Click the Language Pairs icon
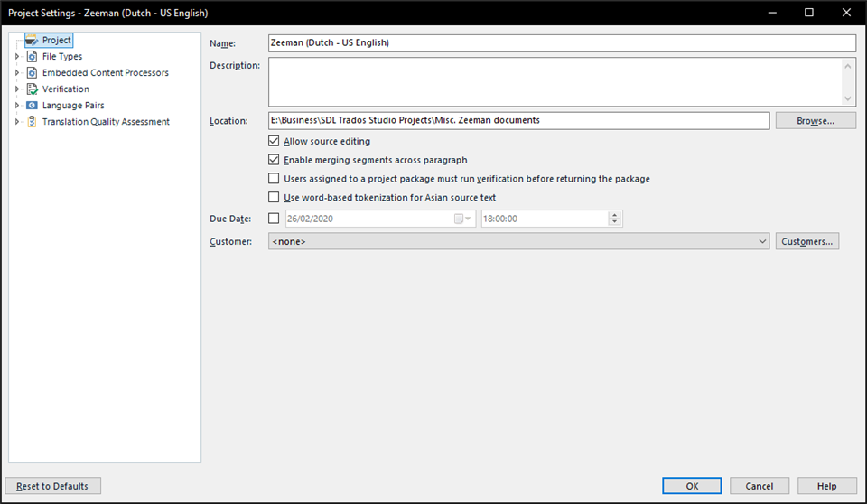Screen dimensions: 867x504 pos(33,105)
